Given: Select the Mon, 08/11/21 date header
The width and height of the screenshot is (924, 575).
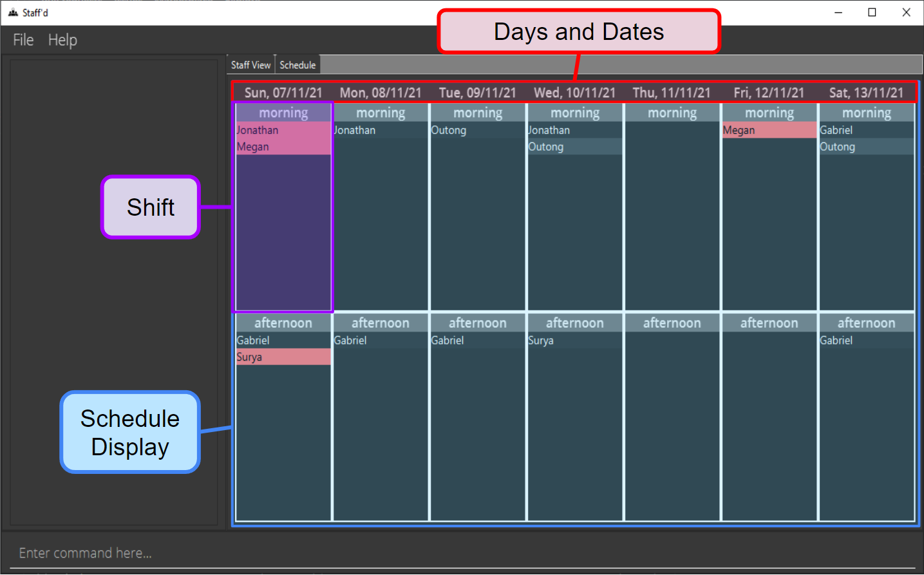Looking at the screenshot, I should point(381,93).
